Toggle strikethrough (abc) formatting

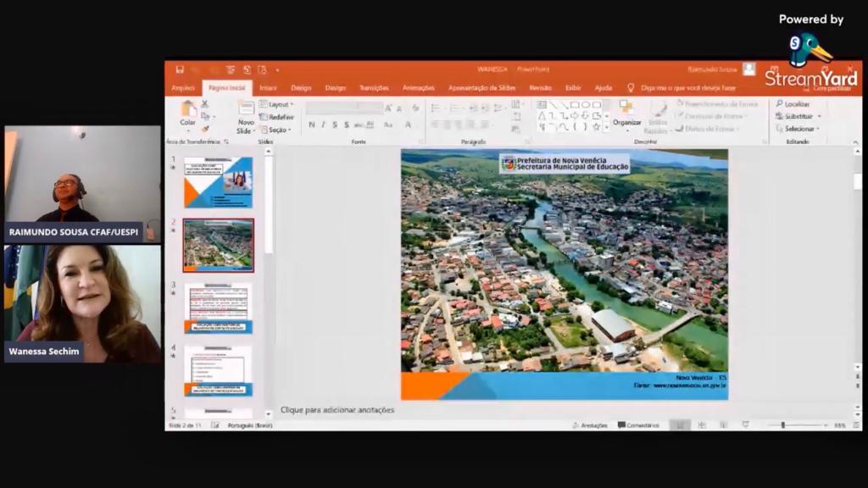point(359,125)
